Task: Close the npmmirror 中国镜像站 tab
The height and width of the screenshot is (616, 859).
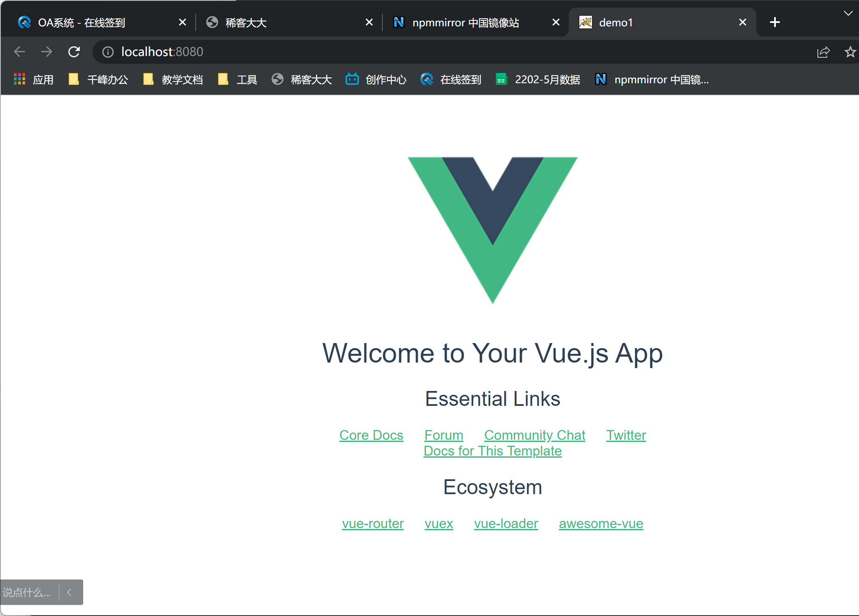Action: point(556,22)
